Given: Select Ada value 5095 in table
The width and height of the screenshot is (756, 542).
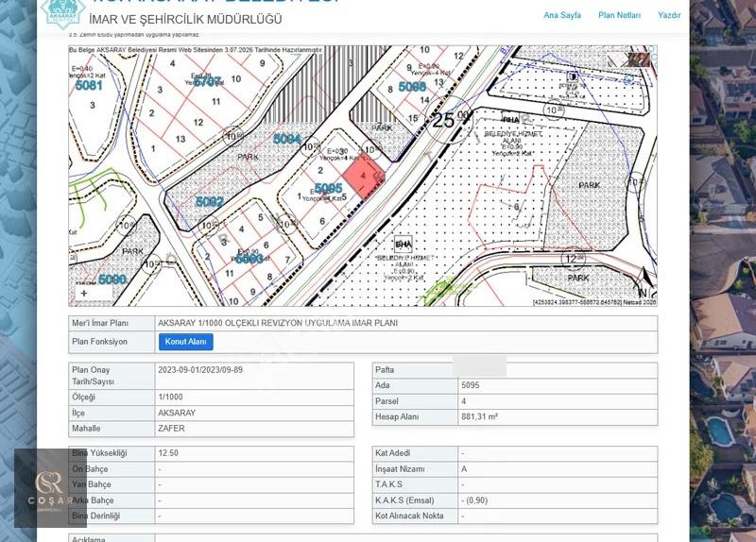Looking at the screenshot, I should [x=470, y=385].
